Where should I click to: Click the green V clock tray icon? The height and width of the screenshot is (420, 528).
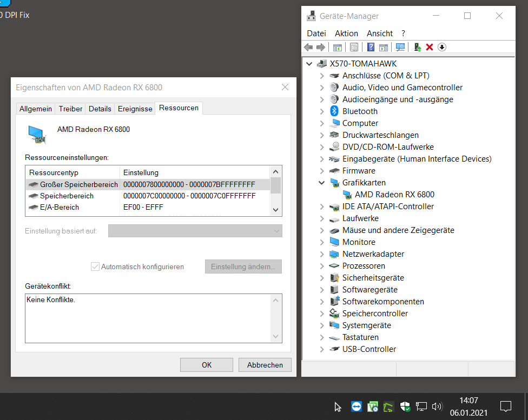[x=372, y=406]
